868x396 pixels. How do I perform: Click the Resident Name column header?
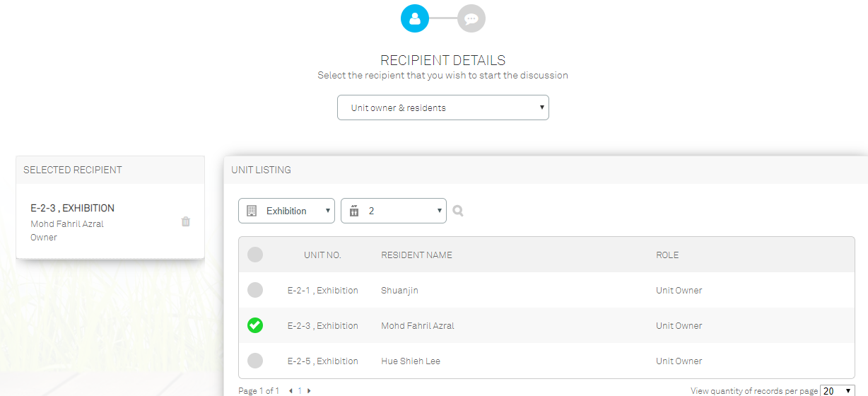tap(416, 255)
